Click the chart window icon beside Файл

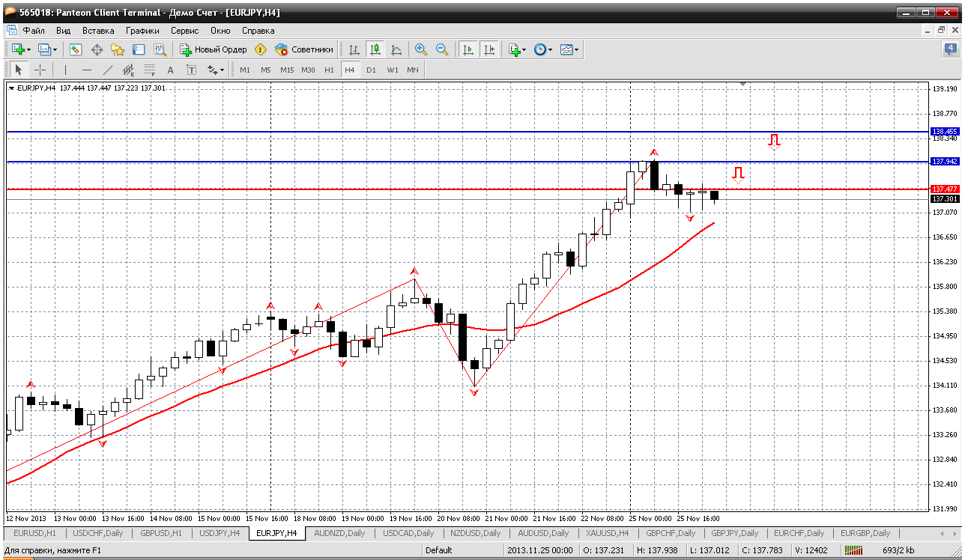point(12,31)
